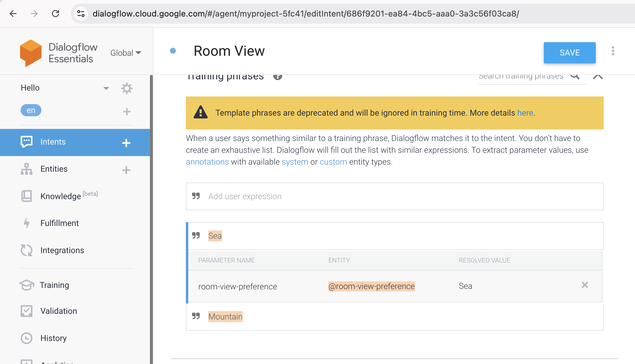Screen dimensions: 635x364
Task: Open the History section
Action: pyautogui.click(x=54, y=338)
